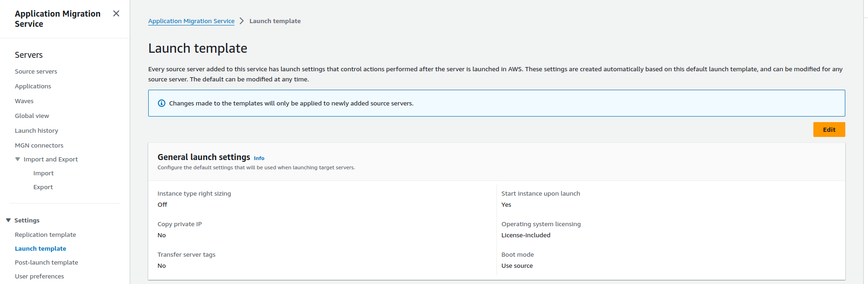This screenshot has width=868, height=284.
Task: Collapse the Import and Export section
Action: point(18,159)
